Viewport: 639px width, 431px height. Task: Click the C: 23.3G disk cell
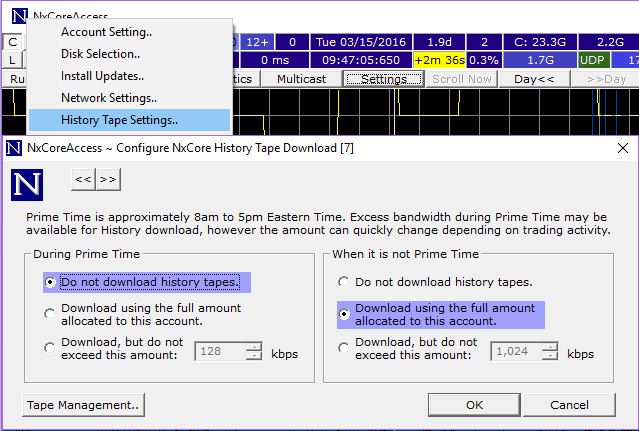coord(540,42)
